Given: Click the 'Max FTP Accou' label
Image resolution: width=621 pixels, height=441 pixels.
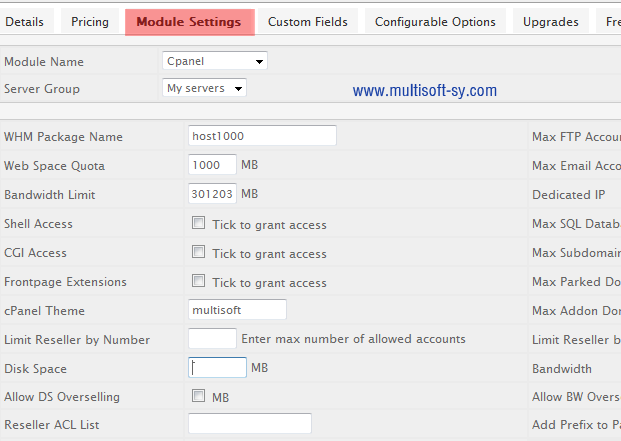Looking at the screenshot, I should [576, 137].
